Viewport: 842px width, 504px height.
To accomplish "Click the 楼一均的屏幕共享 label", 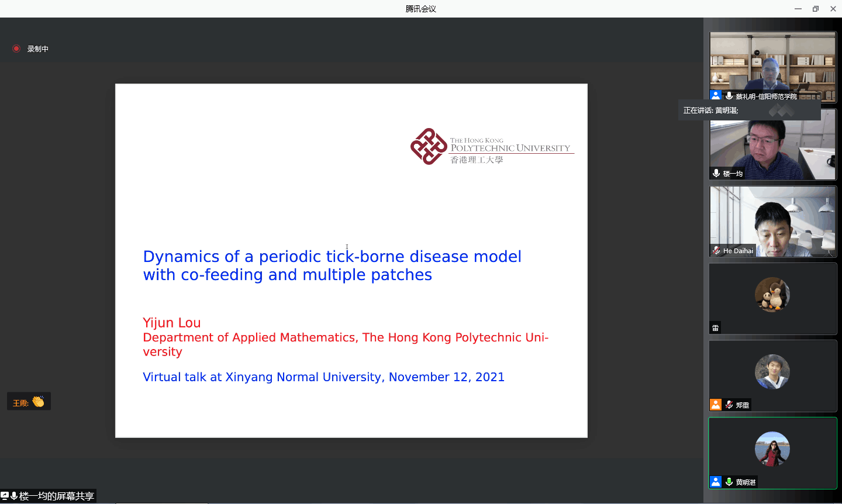I will [x=57, y=496].
